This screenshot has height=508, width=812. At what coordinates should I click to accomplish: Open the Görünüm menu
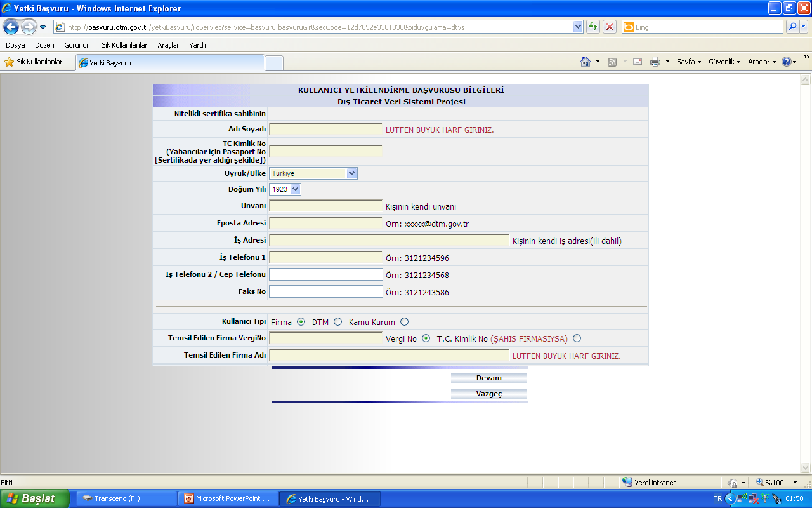[78, 45]
